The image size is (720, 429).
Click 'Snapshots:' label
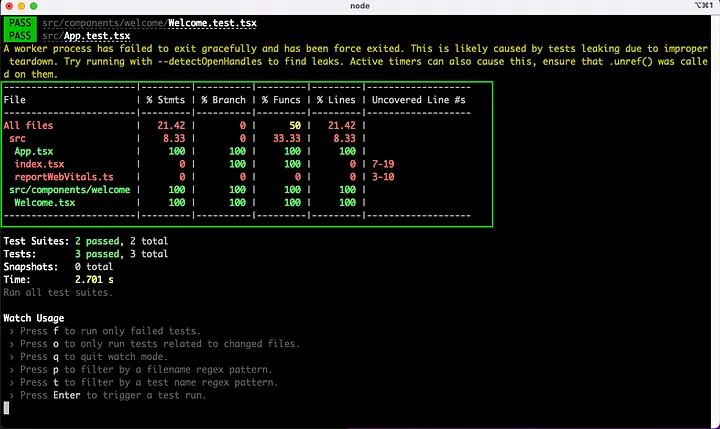31,267
